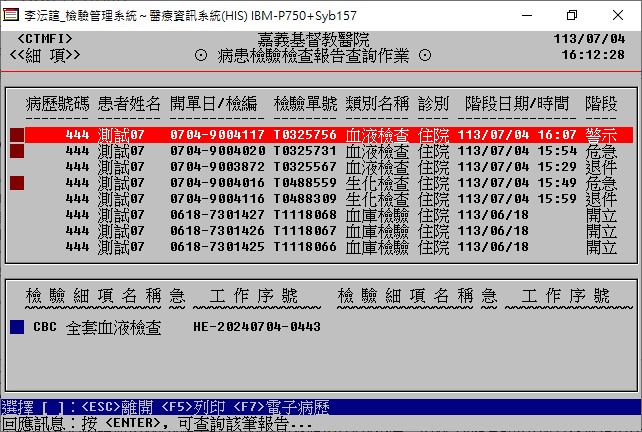Image resolution: width=642 pixels, height=432 pixels.
Task: Click the blue square next to CBC
Action: [17, 327]
